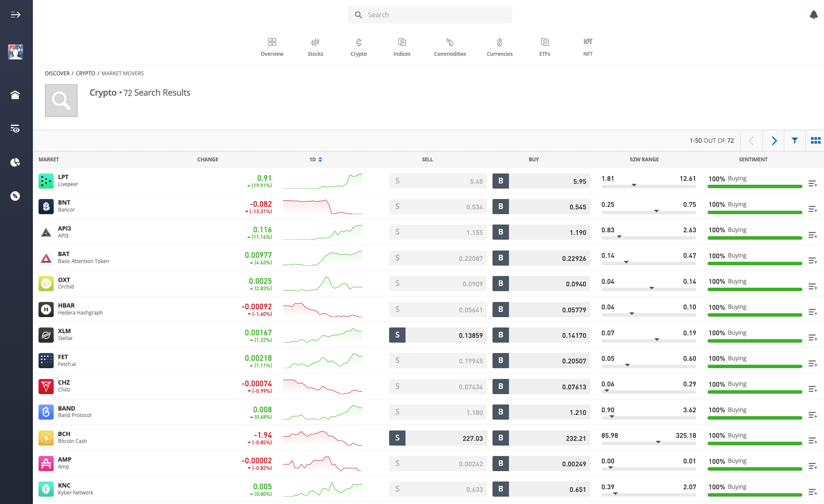Image resolution: width=824 pixels, height=504 pixels.
Task: Sort by the CHANGE column header
Action: coord(208,160)
